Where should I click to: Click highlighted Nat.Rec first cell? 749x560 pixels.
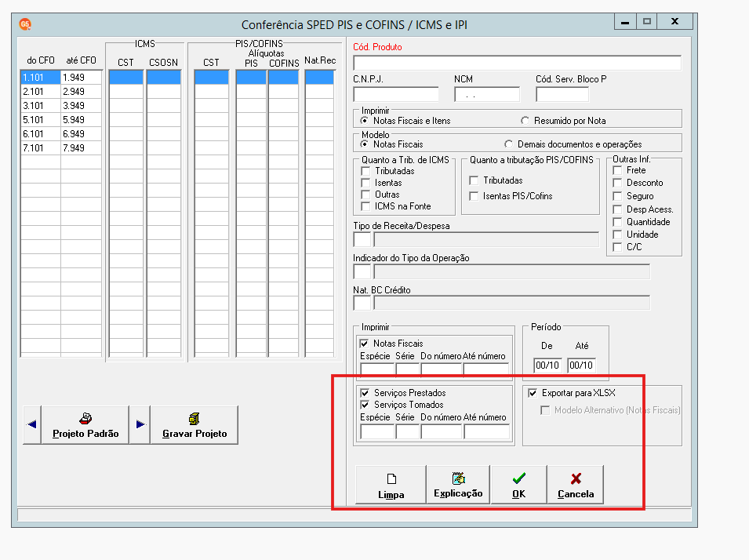(x=319, y=78)
